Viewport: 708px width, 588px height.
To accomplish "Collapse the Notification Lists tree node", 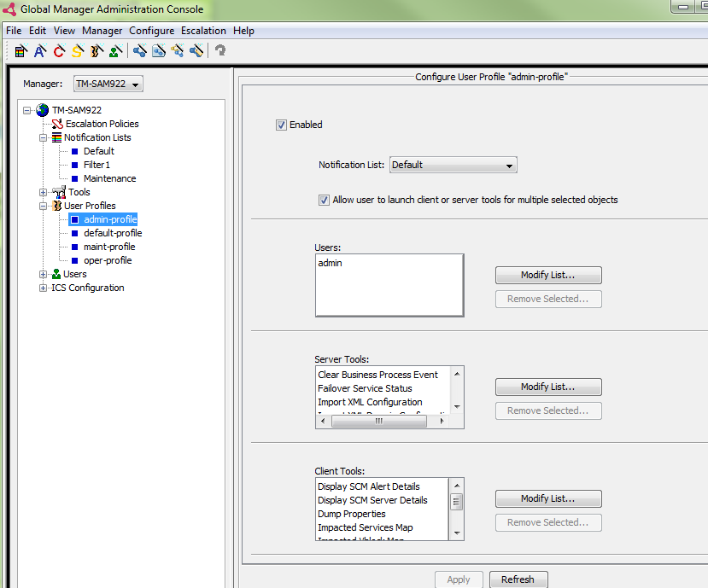I will point(44,137).
